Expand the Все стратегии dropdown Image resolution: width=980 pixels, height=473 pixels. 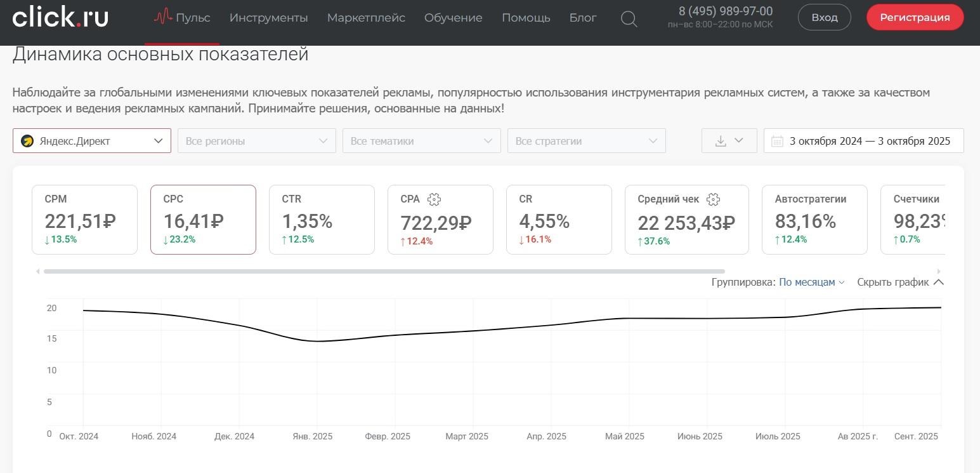pyautogui.click(x=586, y=140)
